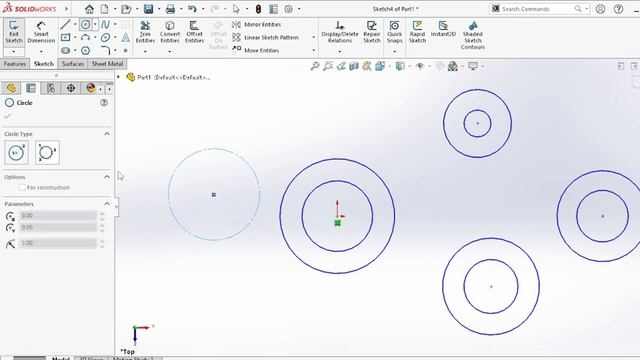Image resolution: width=640 pixels, height=360 pixels.
Task: Open FeatureManager Design Tree tab
Action: point(11,88)
